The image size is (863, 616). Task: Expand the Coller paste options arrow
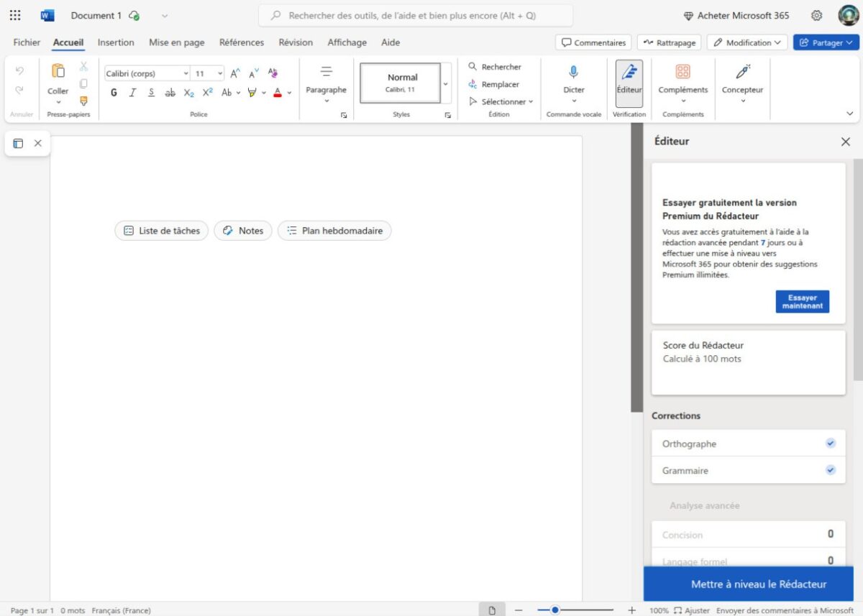(58, 101)
